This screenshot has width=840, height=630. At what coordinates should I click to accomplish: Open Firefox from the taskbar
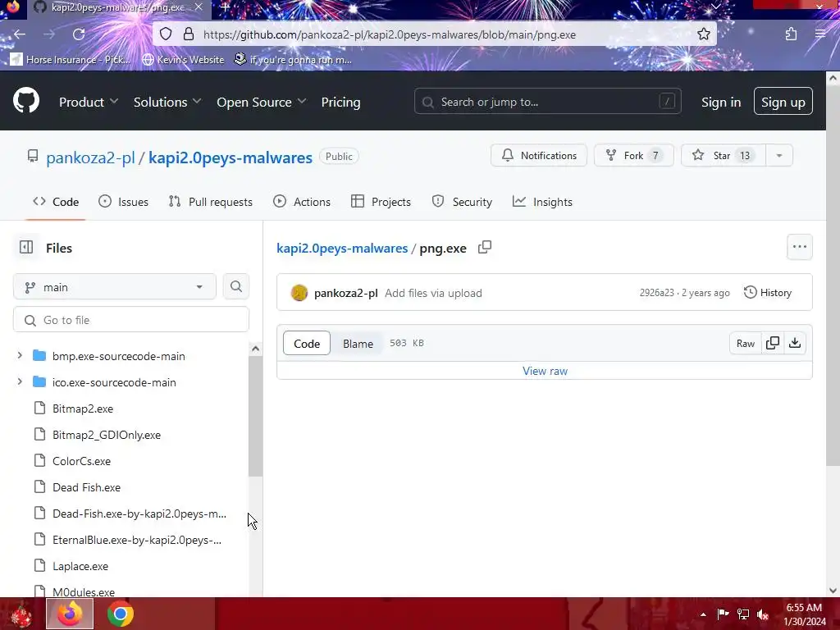tap(70, 614)
